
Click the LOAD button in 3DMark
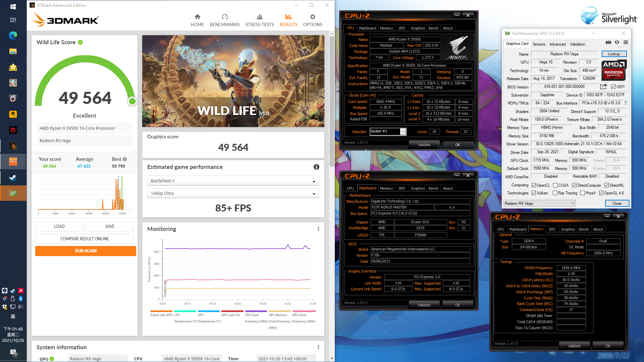coord(59,227)
